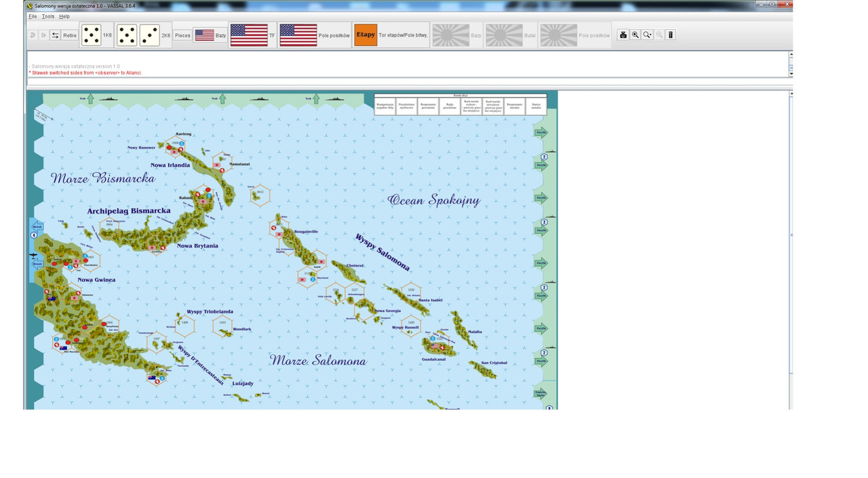Click hex 1220 above Santa Isabel
The width and height of the screenshot is (868, 478).
click(411, 293)
